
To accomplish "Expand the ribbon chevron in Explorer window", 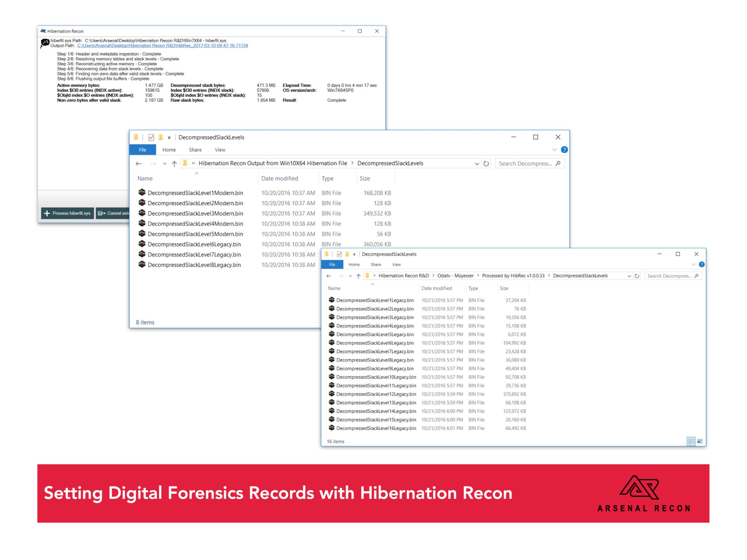I will pyautogui.click(x=554, y=150).
